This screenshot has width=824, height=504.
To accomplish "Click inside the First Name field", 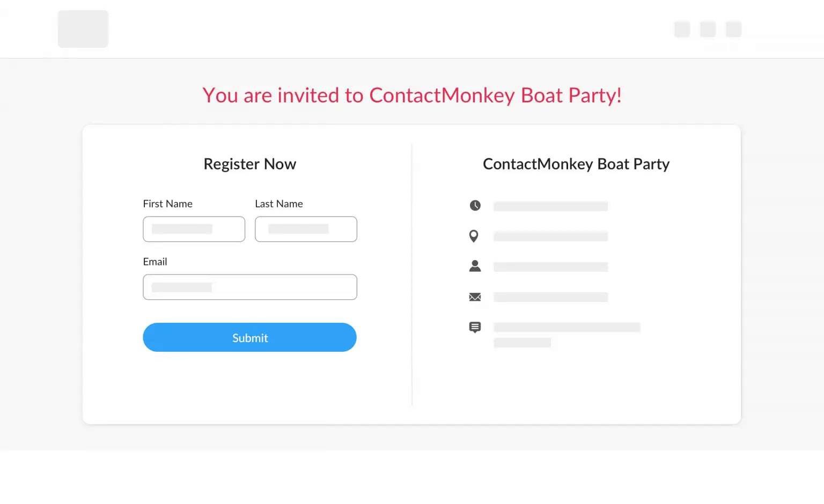I will [194, 229].
